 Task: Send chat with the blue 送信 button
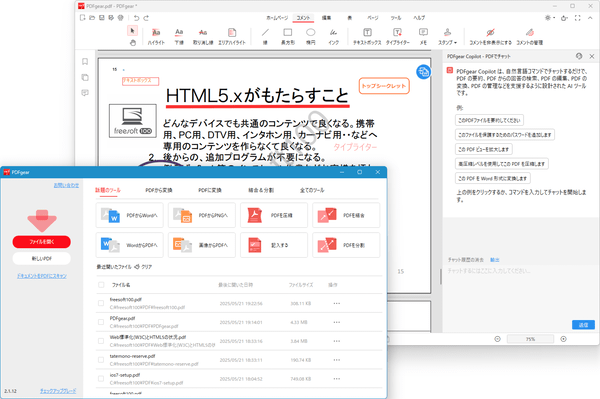(583, 325)
